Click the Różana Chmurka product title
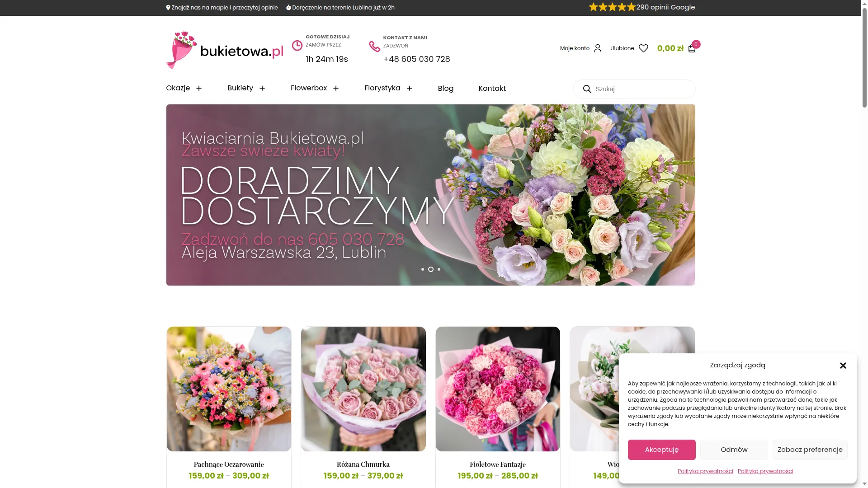Viewport: 868px width, 488px height. pos(363,465)
